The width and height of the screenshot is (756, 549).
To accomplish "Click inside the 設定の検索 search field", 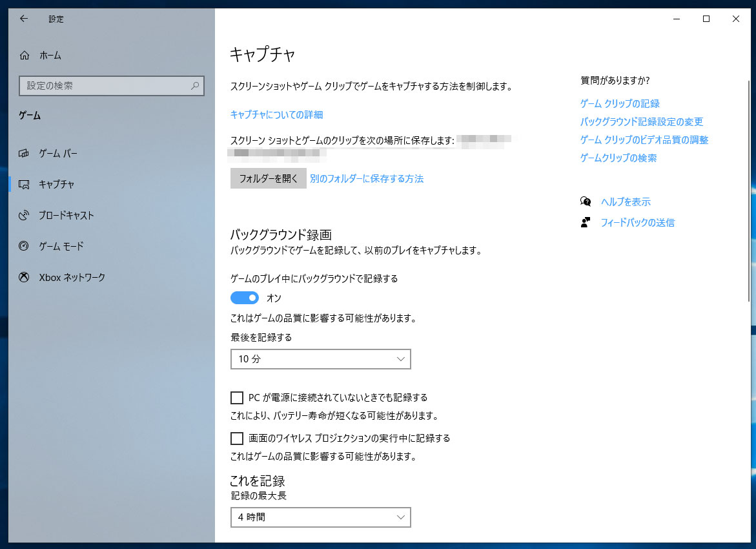I will (x=103, y=85).
